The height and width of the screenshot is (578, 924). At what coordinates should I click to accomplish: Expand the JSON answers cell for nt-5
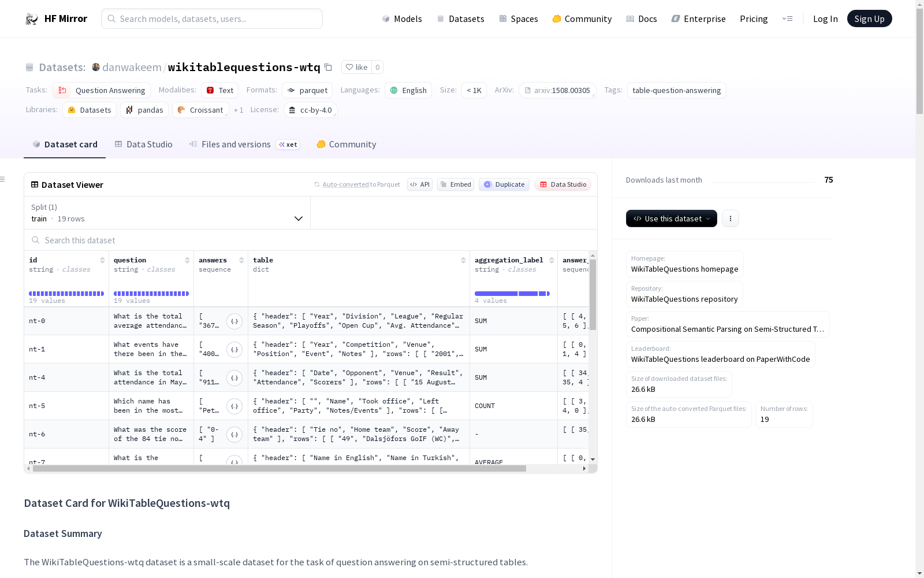(234, 406)
